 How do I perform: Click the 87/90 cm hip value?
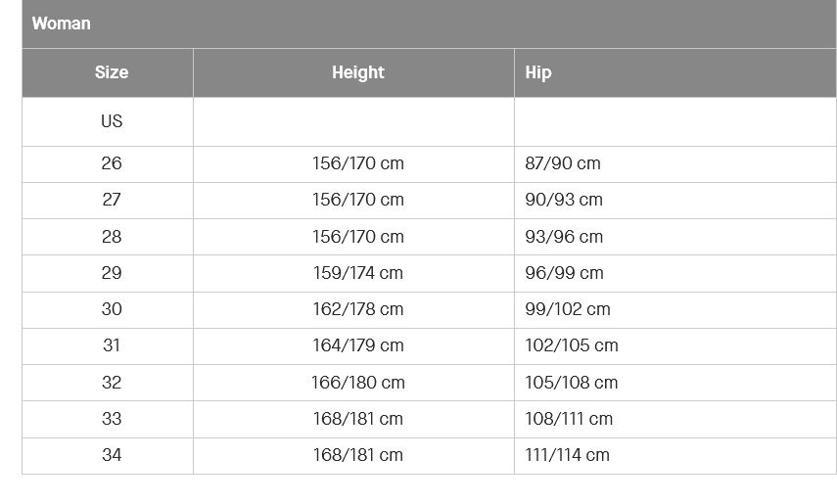[x=563, y=163]
